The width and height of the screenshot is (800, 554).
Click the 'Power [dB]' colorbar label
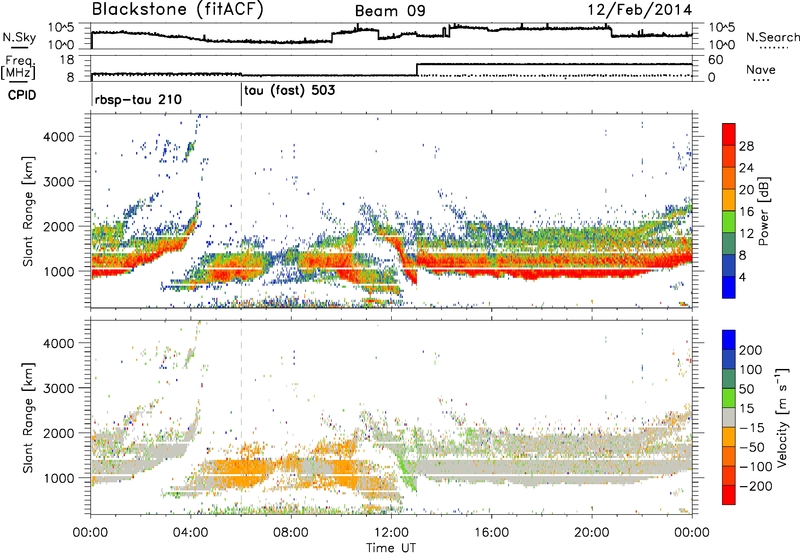click(x=763, y=211)
